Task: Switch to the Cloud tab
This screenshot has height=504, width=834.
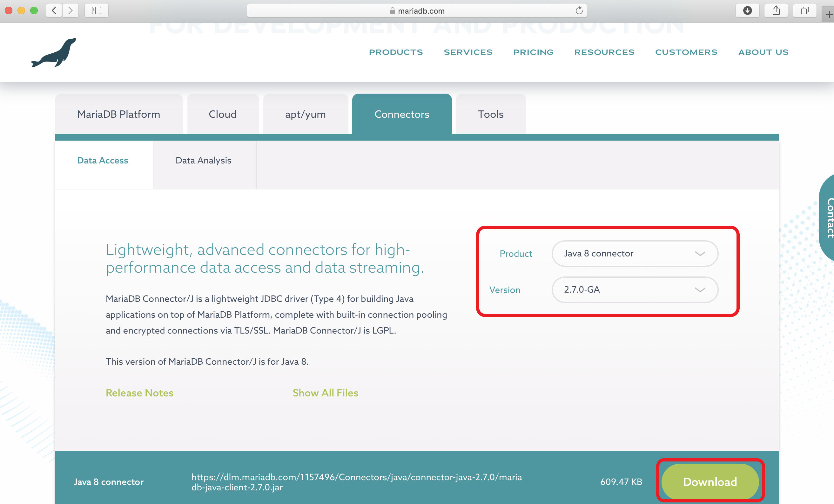Action: coord(222,114)
